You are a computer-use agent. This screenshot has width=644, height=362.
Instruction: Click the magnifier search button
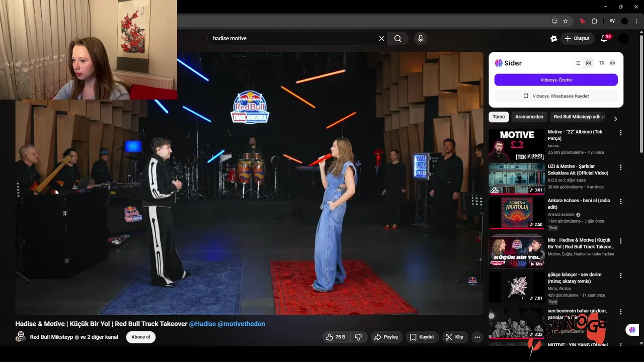[398, 38]
